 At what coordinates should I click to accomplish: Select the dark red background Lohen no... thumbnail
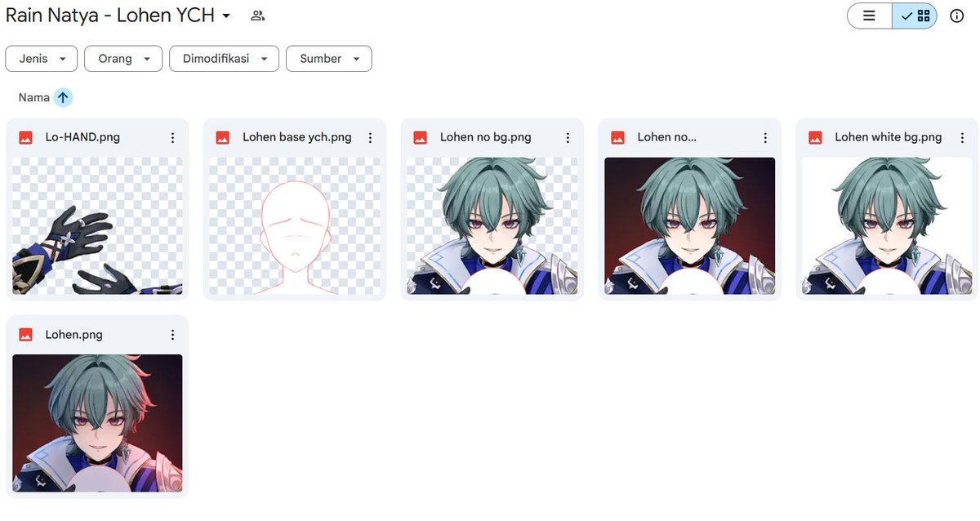click(x=690, y=226)
